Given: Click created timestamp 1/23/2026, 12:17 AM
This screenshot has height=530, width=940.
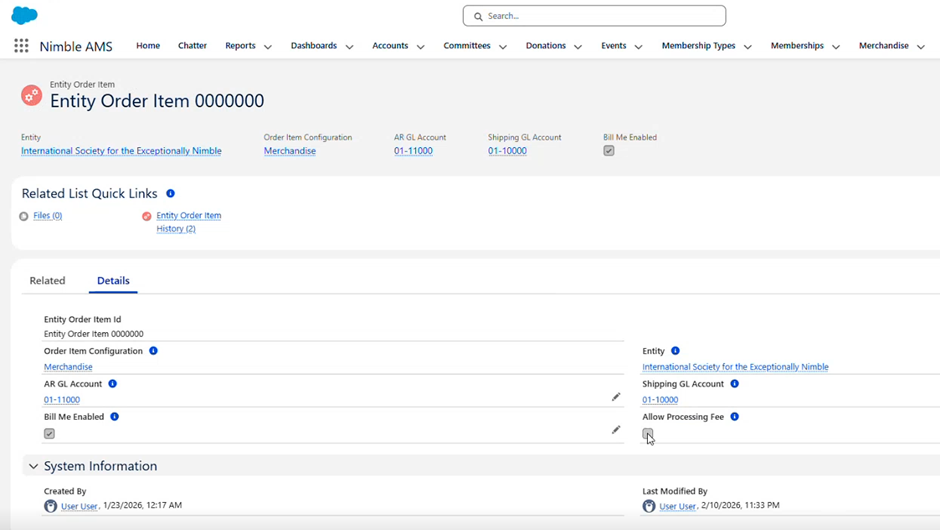Looking at the screenshot, I should point(143,505).
